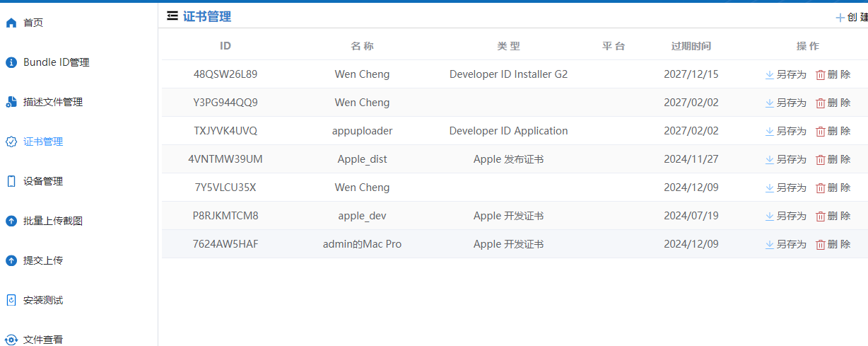868x346 pixels.
Task: Click download icon in the 48QSW26L89 row
Action: click(x=770, y=74)
